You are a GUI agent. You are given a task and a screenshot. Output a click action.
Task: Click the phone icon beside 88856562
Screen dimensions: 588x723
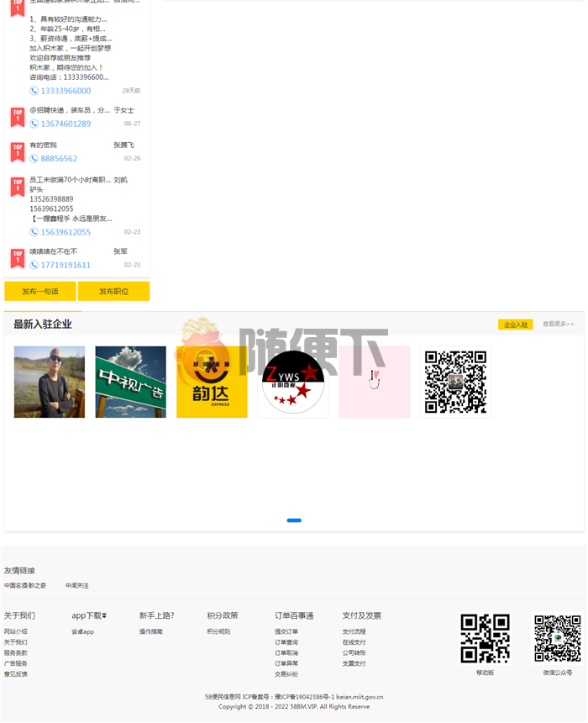(34, 159)
